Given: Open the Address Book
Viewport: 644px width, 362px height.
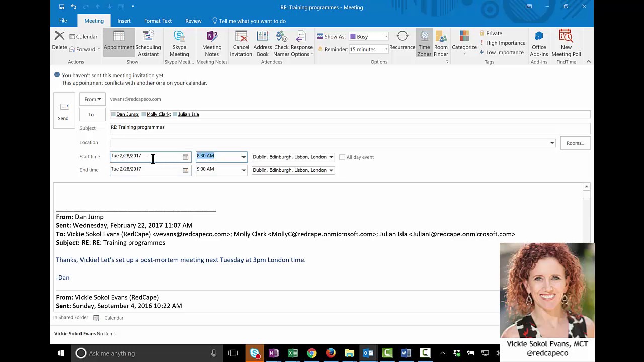Looking at the screenshot, I should pyautogui.click(x=262, y=44).
